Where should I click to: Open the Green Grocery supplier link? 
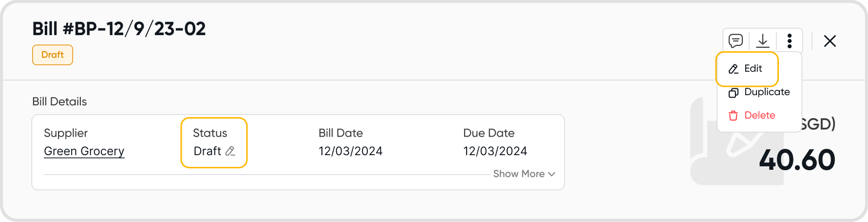coord(84,151)
